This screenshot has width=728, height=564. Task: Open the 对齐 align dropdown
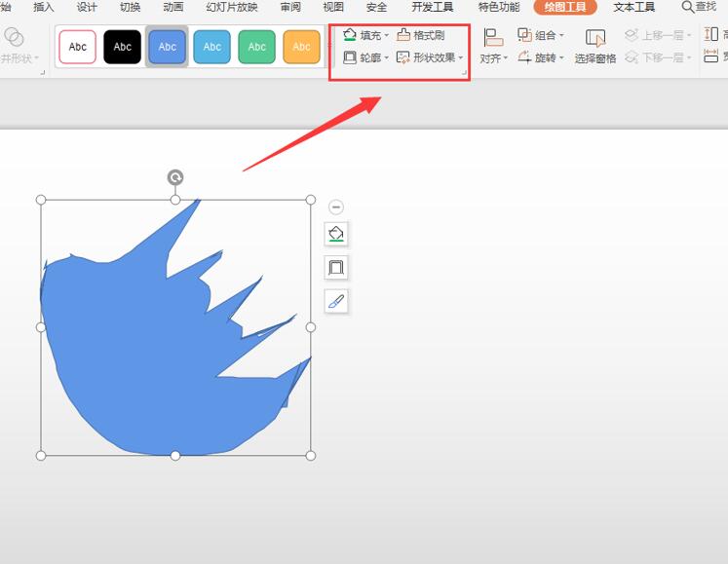493,46
